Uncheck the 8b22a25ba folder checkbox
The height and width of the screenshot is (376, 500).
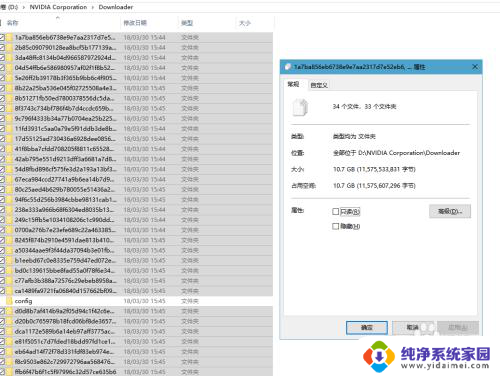click(2, 88)
